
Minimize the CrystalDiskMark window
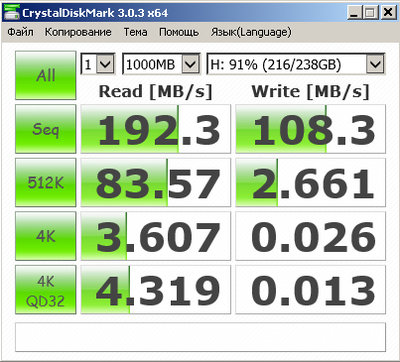[x=354, y=13]
